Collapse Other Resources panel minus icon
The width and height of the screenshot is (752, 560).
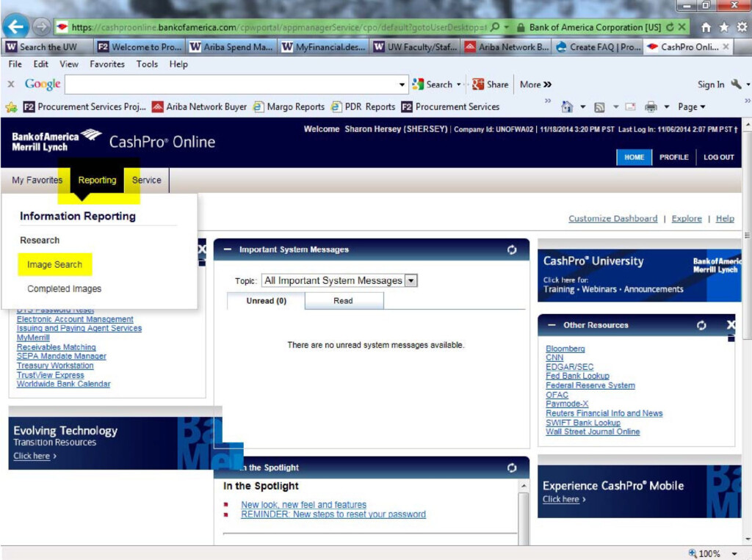(552, 325)
